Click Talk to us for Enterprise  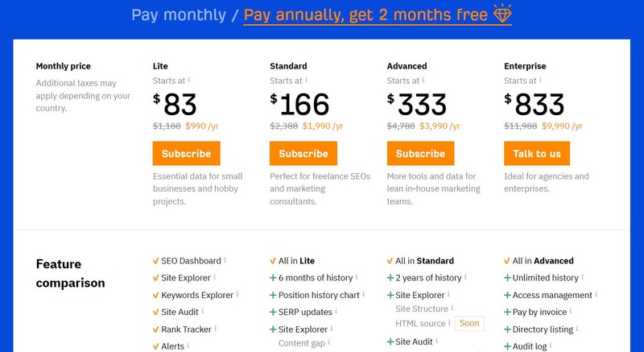(537, 153)
